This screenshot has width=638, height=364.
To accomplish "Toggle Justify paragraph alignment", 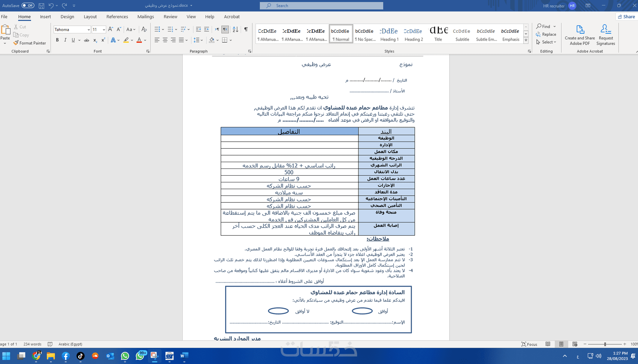I will pos(181,40).
